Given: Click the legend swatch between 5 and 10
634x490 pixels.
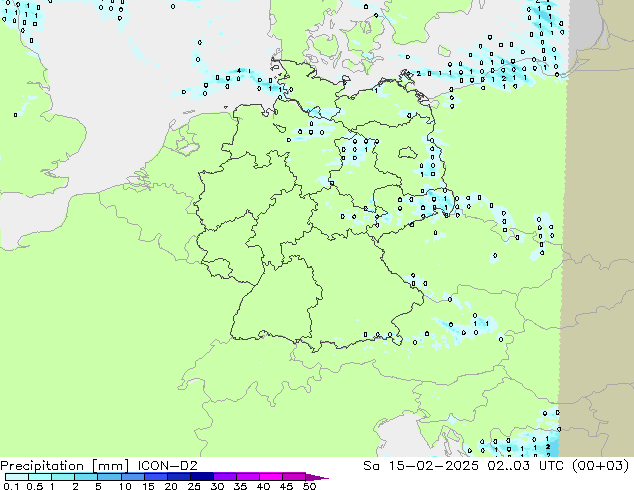Looking at the screenshot, I should point(110,477).
